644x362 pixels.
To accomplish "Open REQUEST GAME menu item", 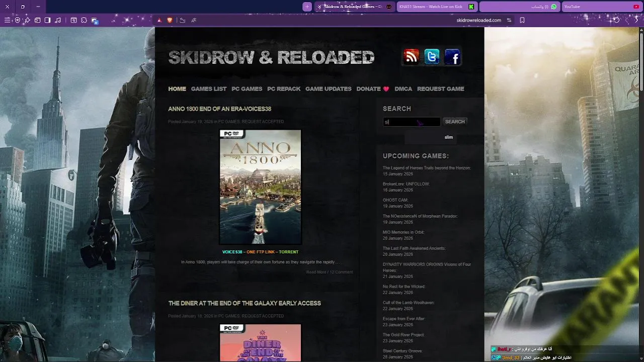I will 441,88.
